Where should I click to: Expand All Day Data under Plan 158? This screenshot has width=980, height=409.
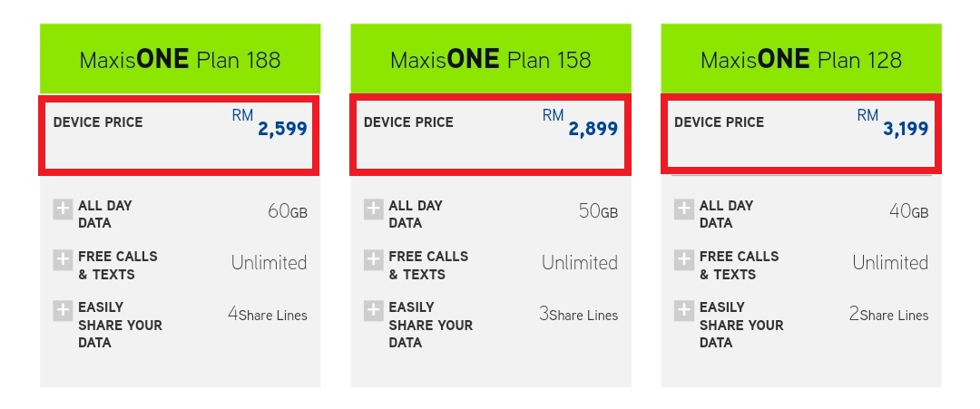coord(374,210)
